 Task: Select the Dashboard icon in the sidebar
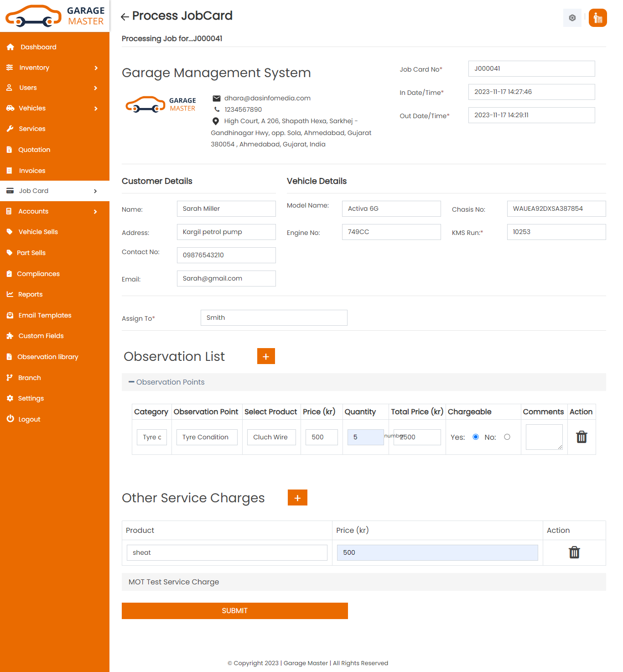point(10,47)
